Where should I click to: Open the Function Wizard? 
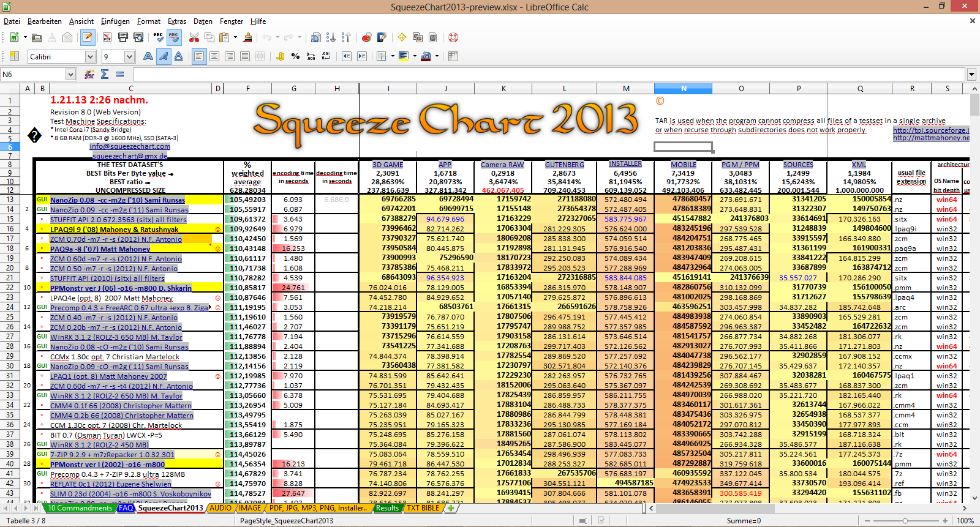tap(89, 74)
